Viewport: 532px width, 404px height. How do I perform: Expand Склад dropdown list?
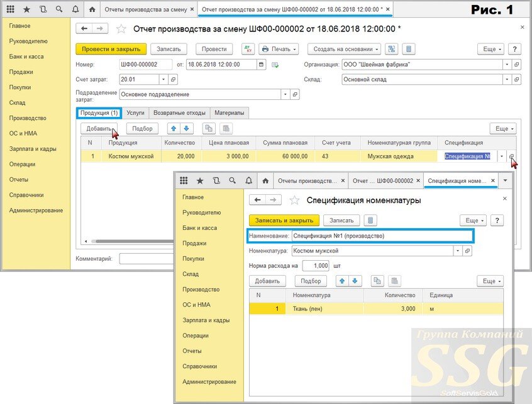507,79
